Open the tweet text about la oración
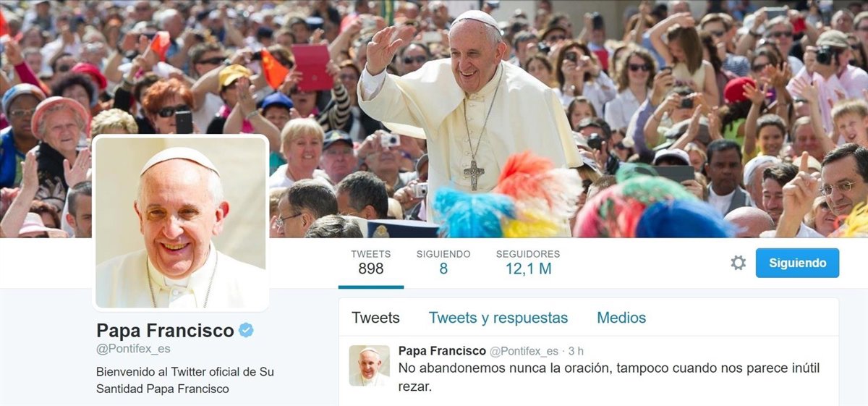The width and height of the screenshot is (868, 406). [609, 377]
